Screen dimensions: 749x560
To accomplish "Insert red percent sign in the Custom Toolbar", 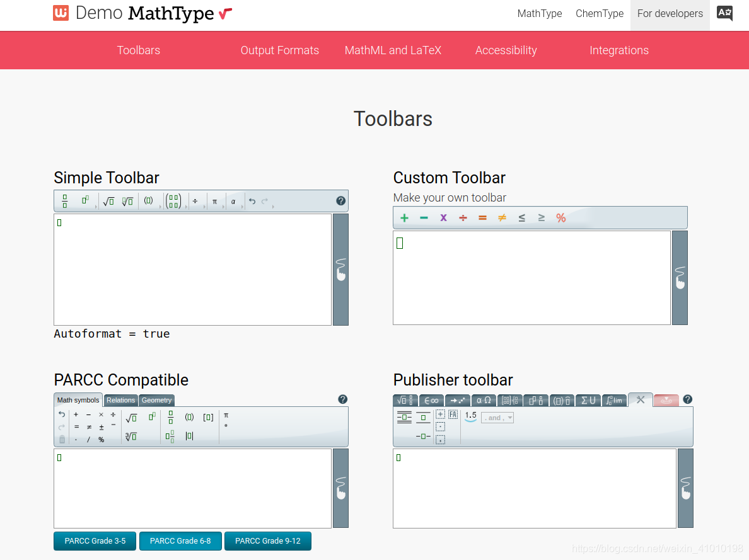I will (x=560, y=218).
